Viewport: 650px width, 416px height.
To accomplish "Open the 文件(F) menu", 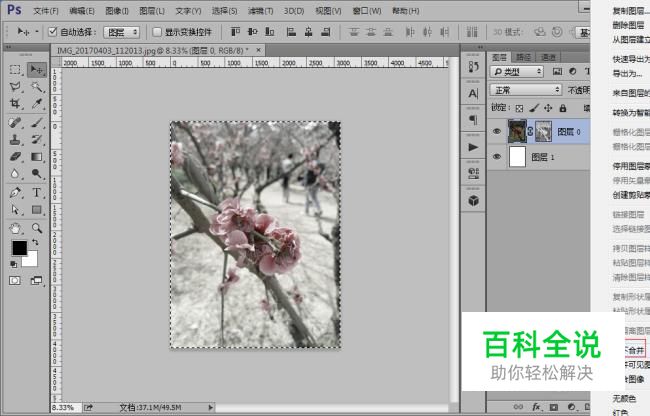I will click(x=46, y=11).
